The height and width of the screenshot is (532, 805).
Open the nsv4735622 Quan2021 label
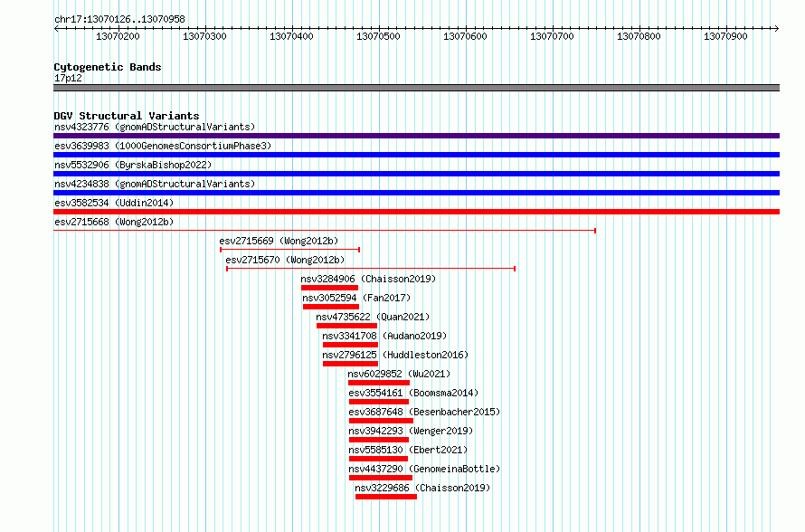(x=373, y=317)
